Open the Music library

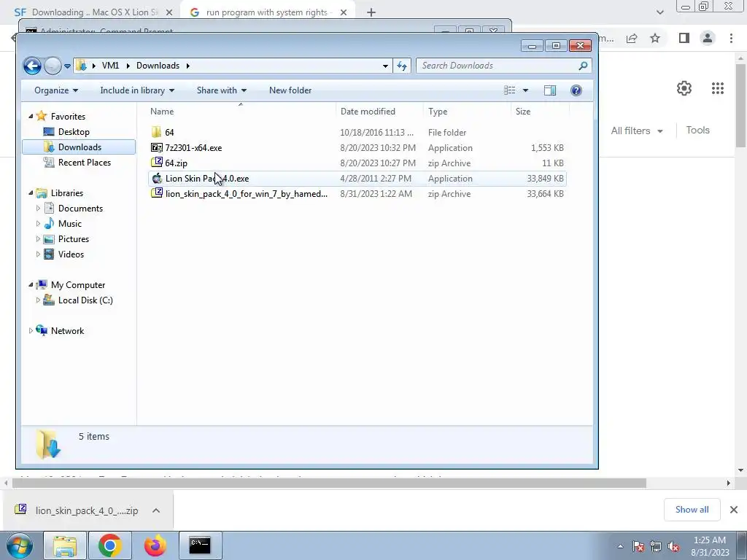click(x=69, y=224)
